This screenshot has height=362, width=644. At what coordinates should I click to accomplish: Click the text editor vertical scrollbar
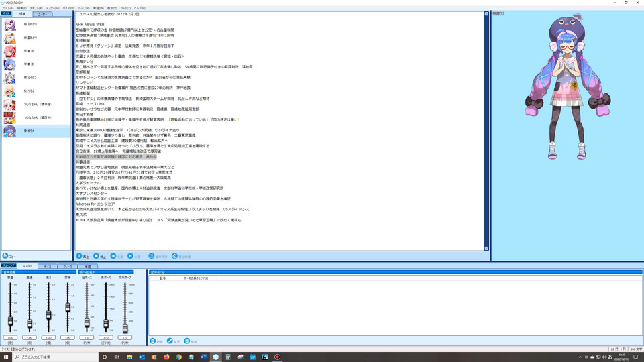click(486, 131)
